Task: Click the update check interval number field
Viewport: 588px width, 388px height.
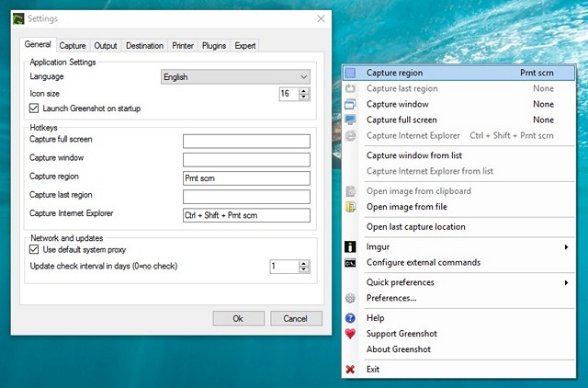Action: coord(284,267)
